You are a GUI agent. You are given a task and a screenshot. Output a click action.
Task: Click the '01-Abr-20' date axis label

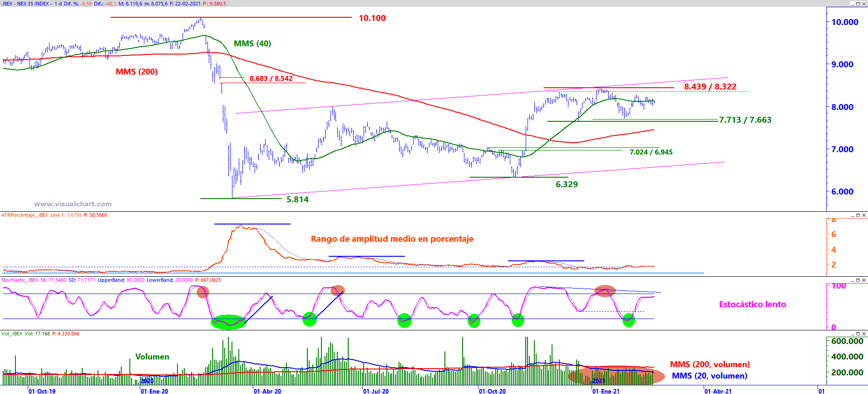tap(267, 391)
